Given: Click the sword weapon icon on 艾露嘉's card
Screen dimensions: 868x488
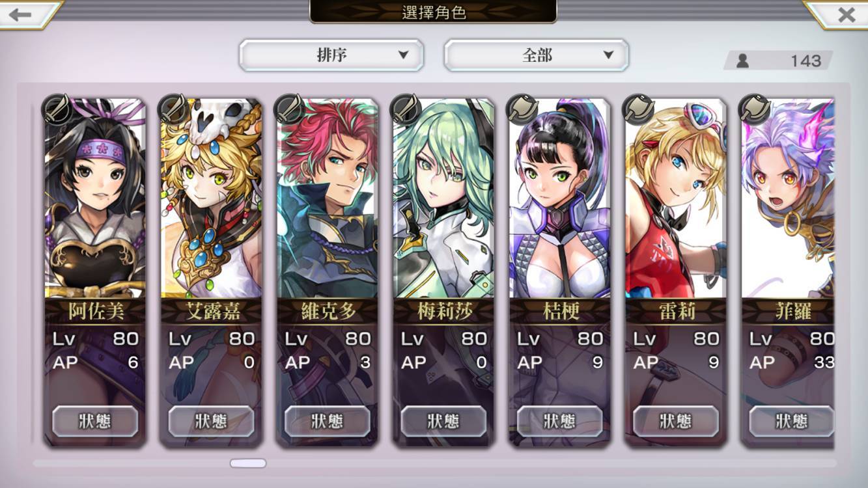Looking at the screenshot, I should tap(174, 109).
